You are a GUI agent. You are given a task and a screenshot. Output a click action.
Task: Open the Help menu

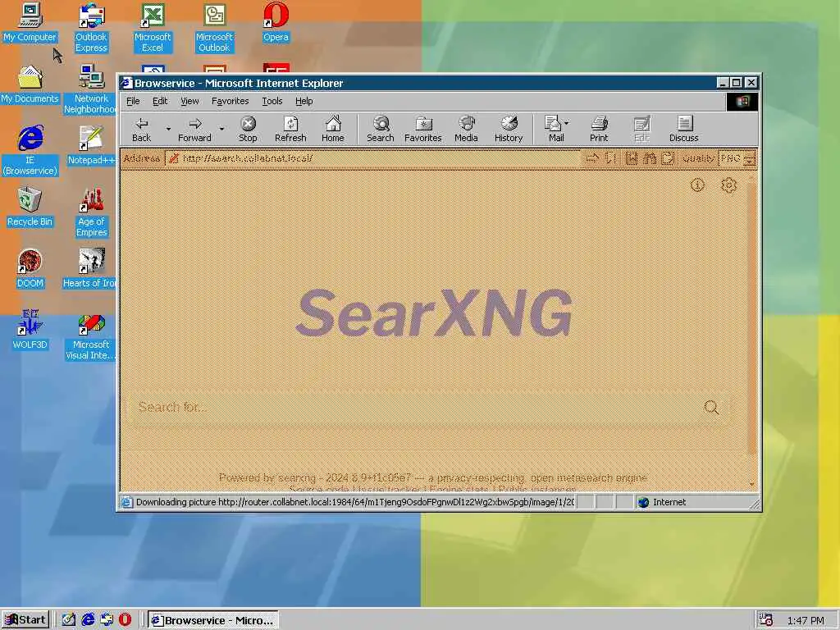[304, 101]
